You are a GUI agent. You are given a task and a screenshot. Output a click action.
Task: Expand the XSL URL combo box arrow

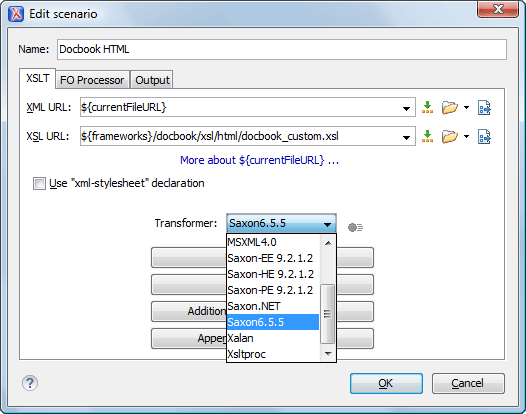pos(406,137)
